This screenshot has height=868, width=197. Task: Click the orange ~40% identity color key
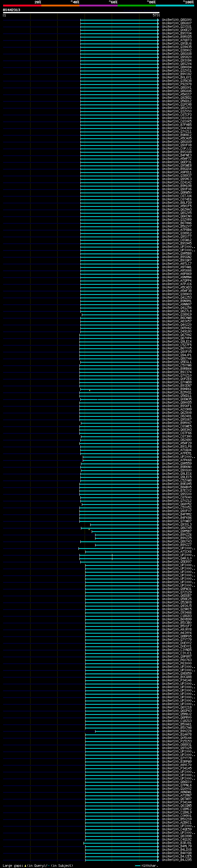[60, 6]
